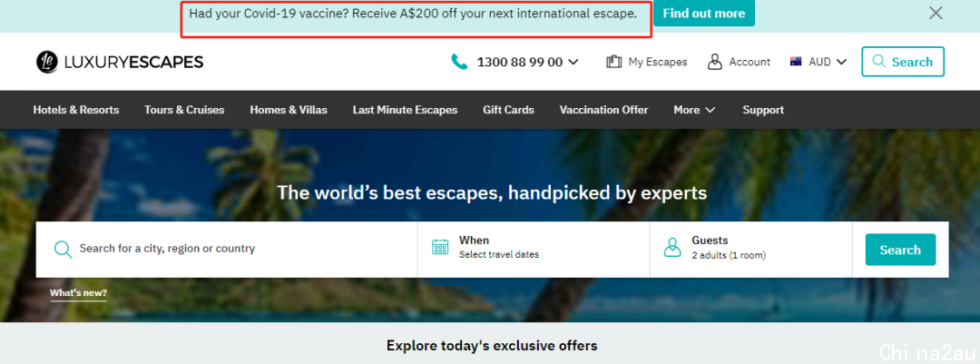980x364 pixels.
Task: Dismiss the Covid-19 vaccine banner
Action: click(x=936, y=13)
